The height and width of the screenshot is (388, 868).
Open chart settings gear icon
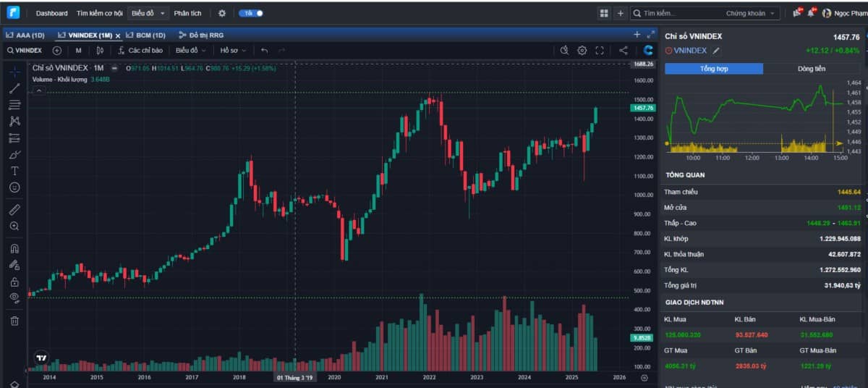coord(582,51)
